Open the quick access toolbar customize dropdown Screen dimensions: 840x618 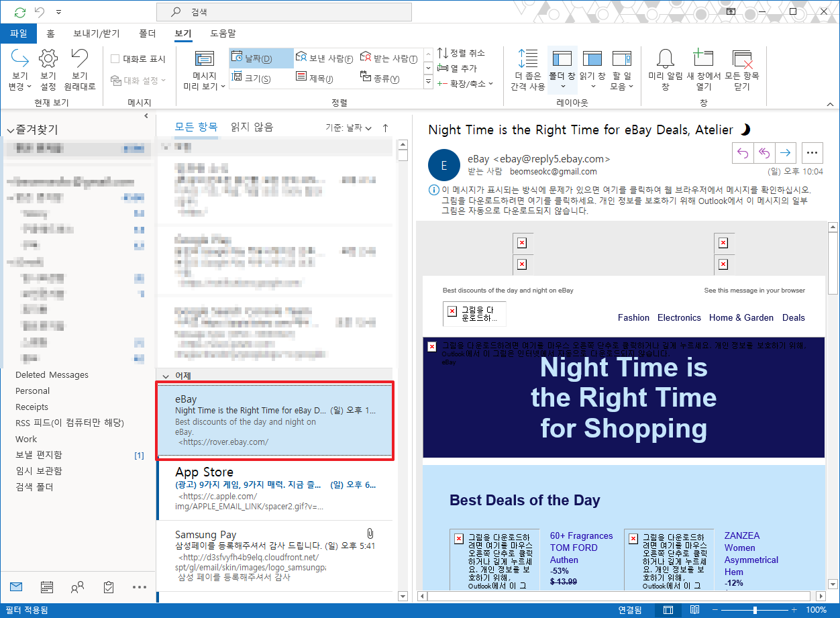click(x=59, y=12)
